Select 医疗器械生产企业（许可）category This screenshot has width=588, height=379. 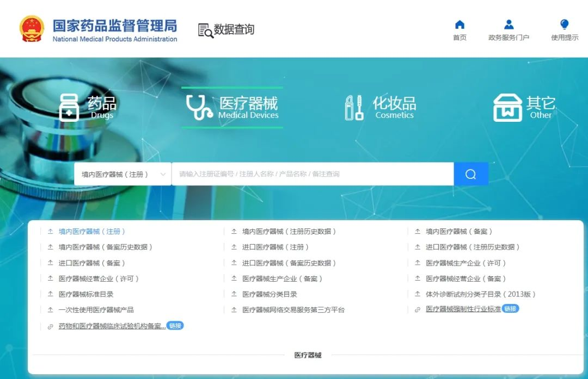465,263
